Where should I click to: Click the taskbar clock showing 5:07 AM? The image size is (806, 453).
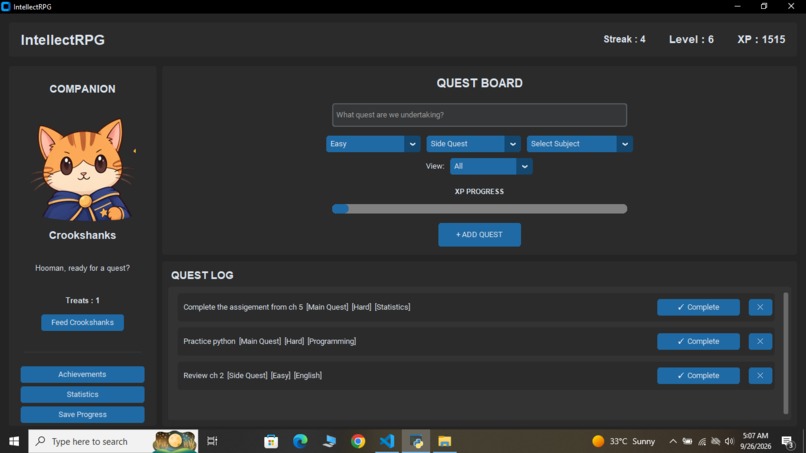coord(756,441)
